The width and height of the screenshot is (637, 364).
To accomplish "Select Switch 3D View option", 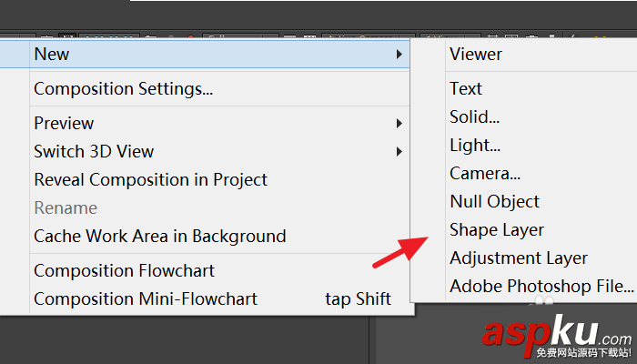I will pyautogui.click(x=94, y=151).
